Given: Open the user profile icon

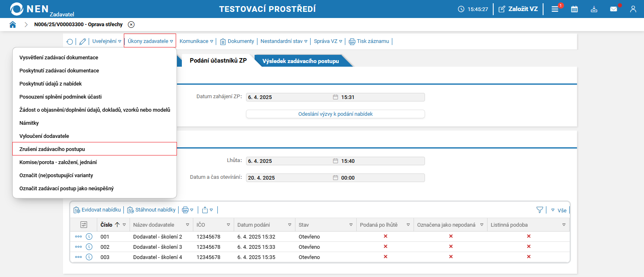Looking at the screenshot, I should coord(633,9).
